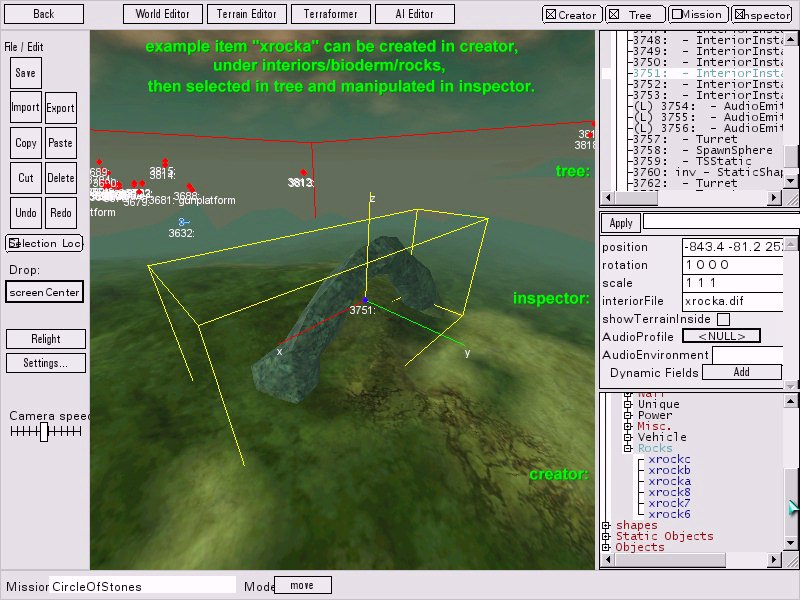The image size is (800, 600).
Task: Expand the Power folder in creator
Action: click(628, 415)
